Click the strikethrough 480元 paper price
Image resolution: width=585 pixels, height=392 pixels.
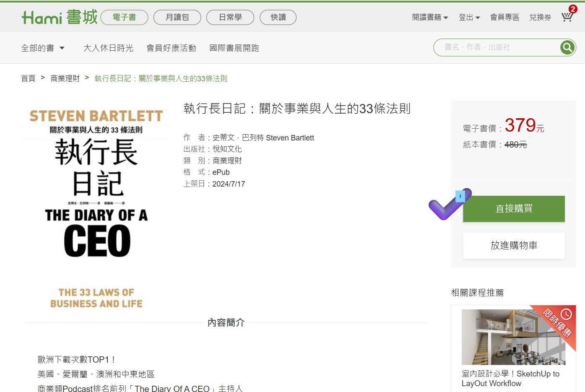(516, 145)
